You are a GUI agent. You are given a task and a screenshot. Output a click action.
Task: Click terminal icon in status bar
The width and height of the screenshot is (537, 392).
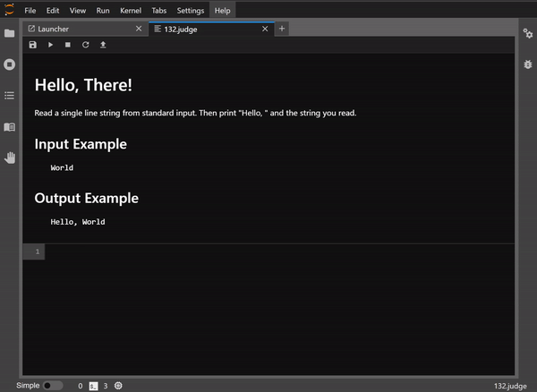(x=93, y=386)
